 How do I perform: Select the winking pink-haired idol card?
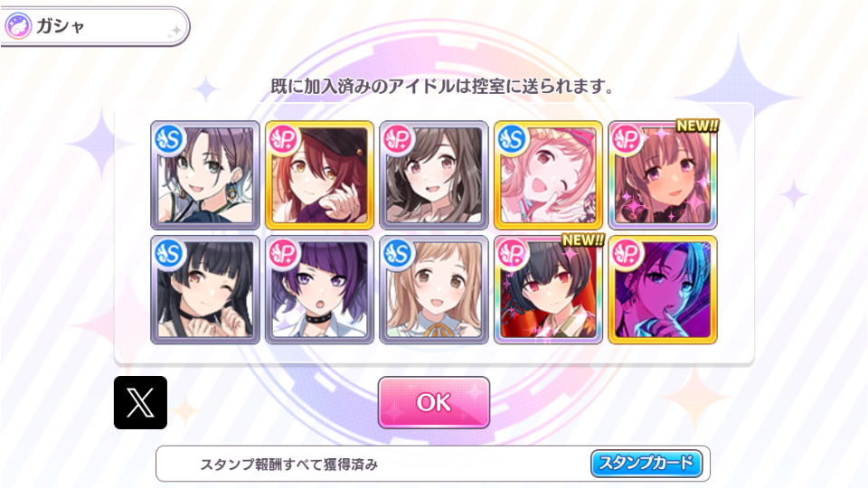548,174
